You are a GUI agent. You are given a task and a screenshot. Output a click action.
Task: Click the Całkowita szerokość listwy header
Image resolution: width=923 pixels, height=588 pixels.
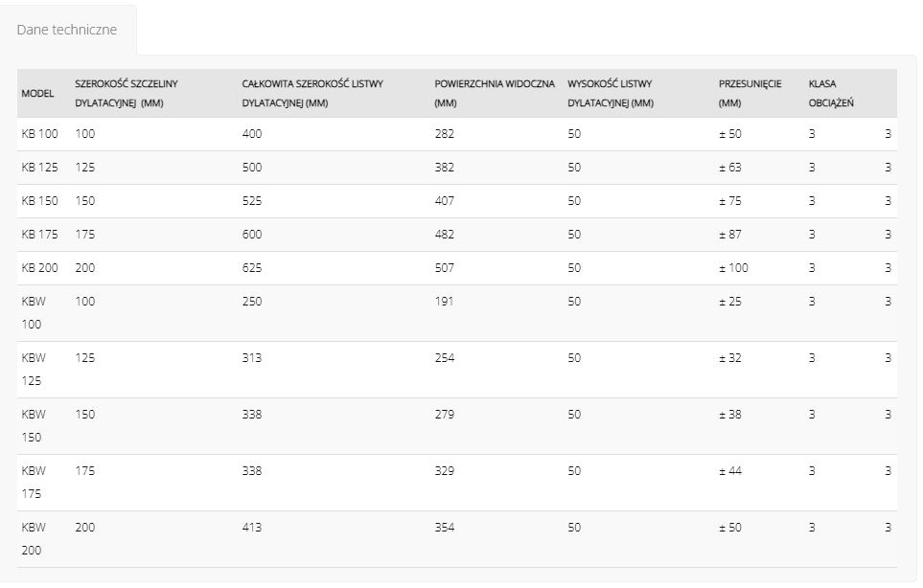tap(312, 93)
